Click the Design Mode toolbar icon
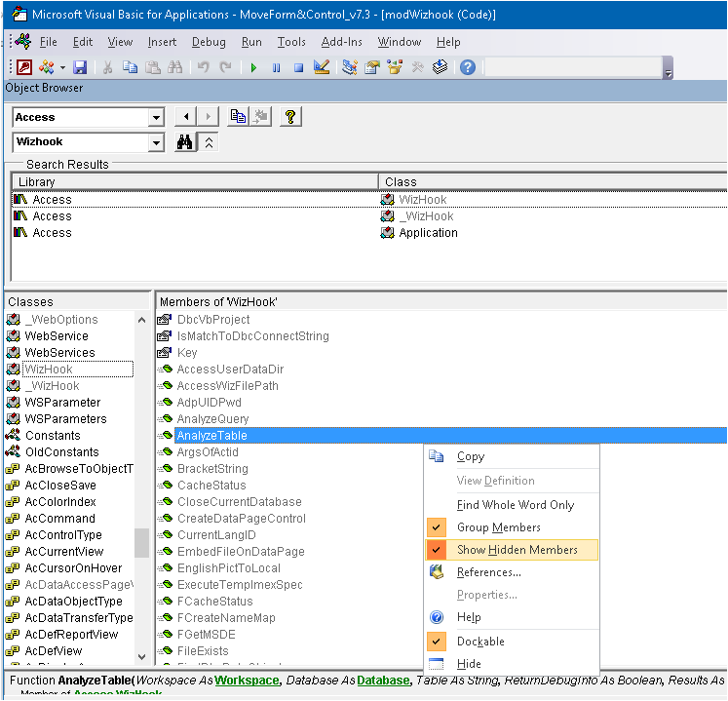This screenshot has height=701, width=728. pos(321,67)
